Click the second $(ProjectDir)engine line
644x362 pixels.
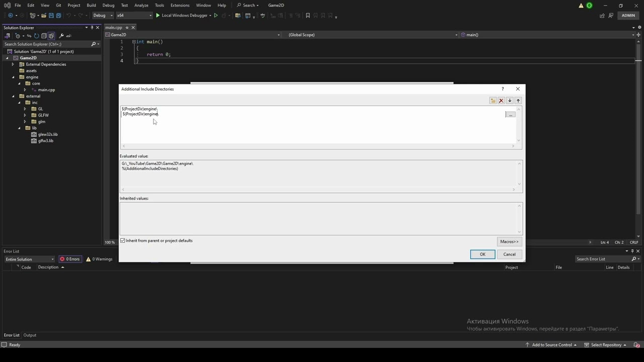pos(140,114)
